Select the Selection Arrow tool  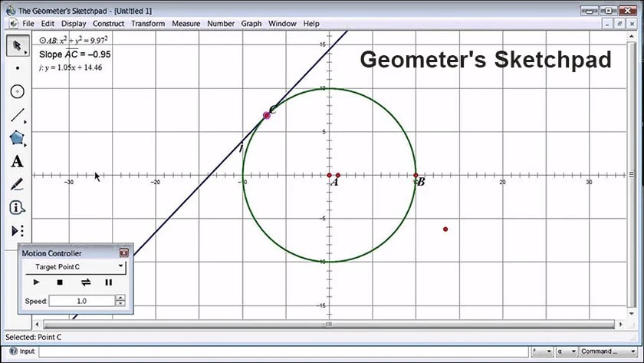point(17,45)
